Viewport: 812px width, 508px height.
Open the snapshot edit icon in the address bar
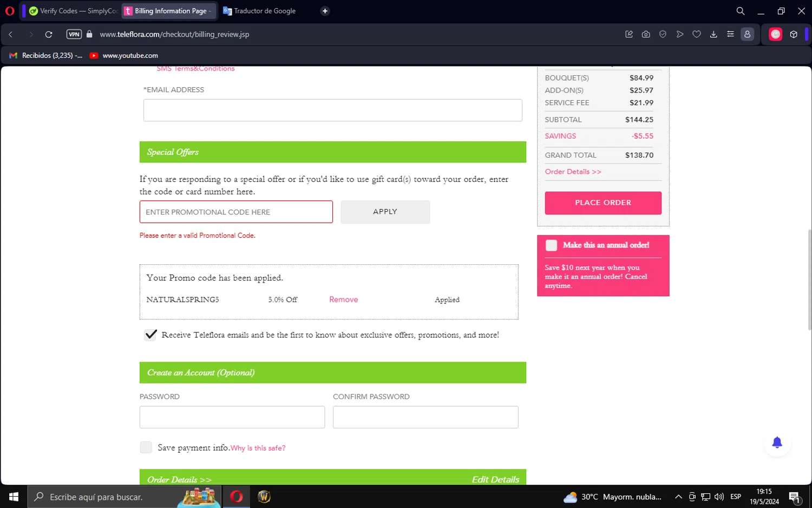tap(629, 34)
